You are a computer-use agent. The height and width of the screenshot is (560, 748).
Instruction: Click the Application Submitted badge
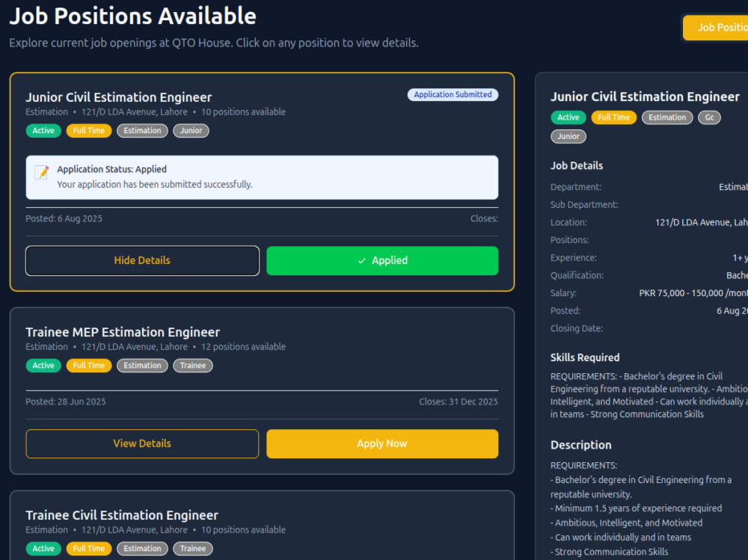[x=453, y=94]
